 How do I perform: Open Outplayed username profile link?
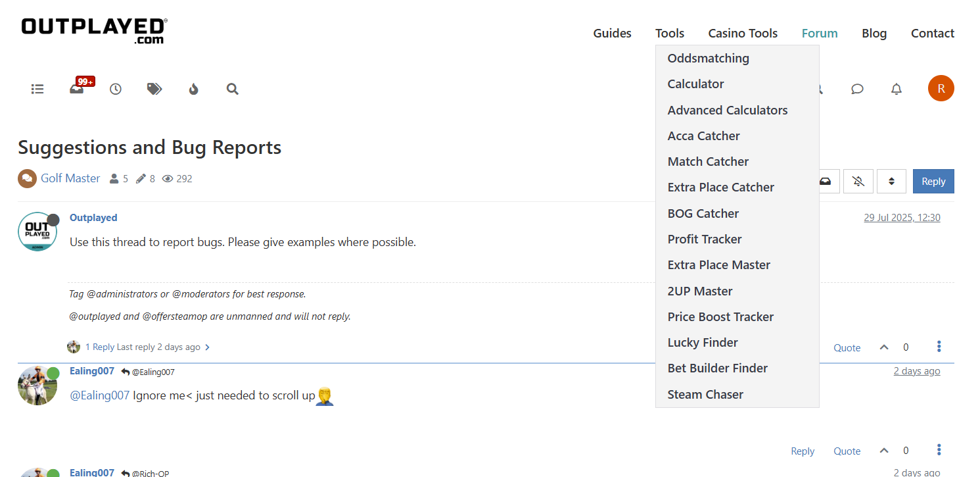[93, 218]
